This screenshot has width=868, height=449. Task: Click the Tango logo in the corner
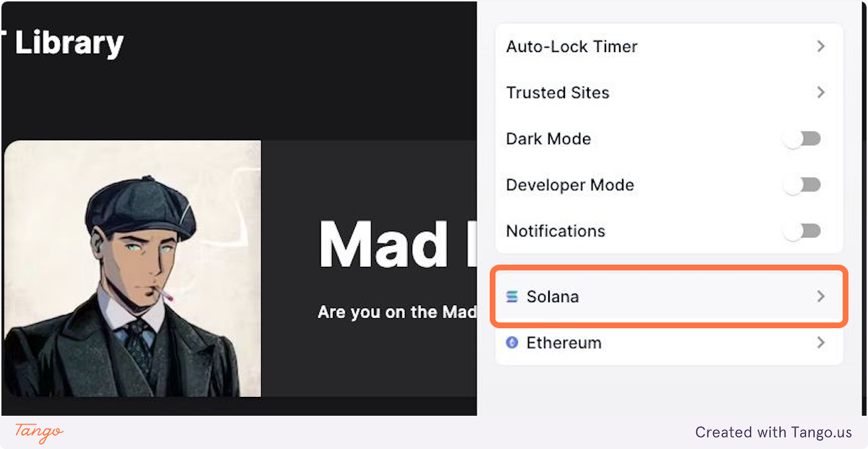[36, 432]
